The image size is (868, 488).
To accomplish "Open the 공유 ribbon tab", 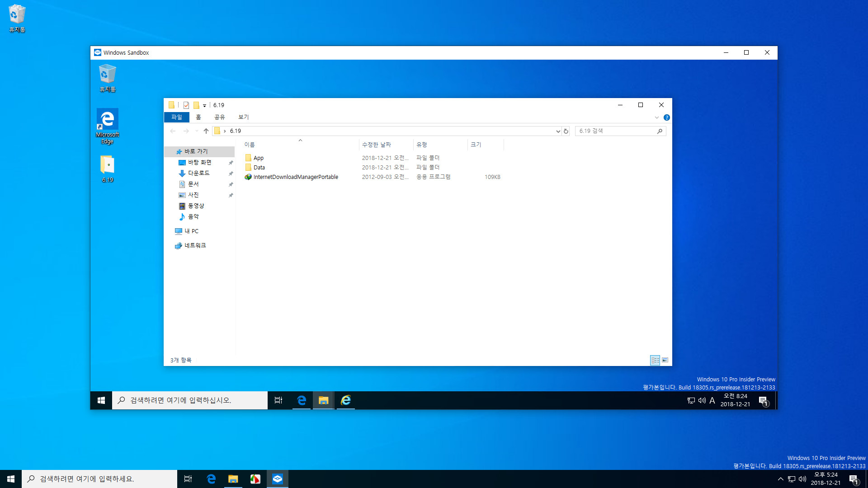I will coord(220,117).
